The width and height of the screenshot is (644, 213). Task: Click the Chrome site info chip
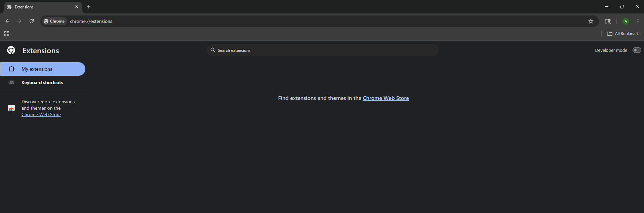(54, 21)
